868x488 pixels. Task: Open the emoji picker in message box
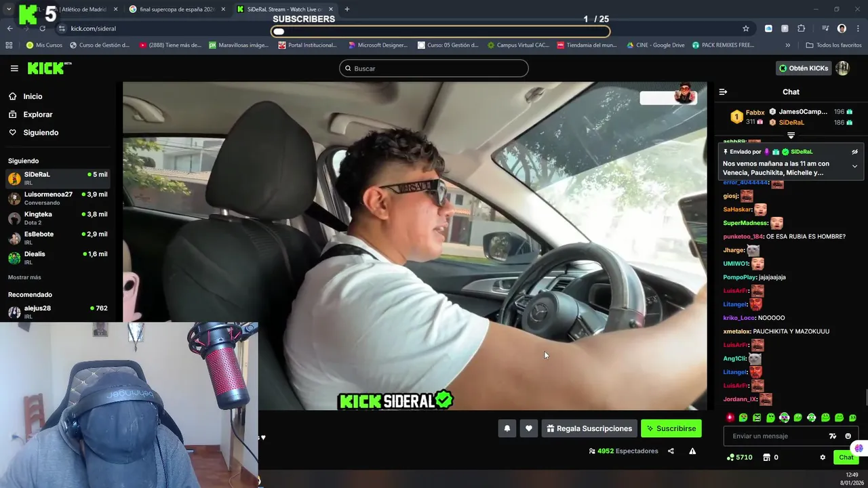tap(848, 436)
